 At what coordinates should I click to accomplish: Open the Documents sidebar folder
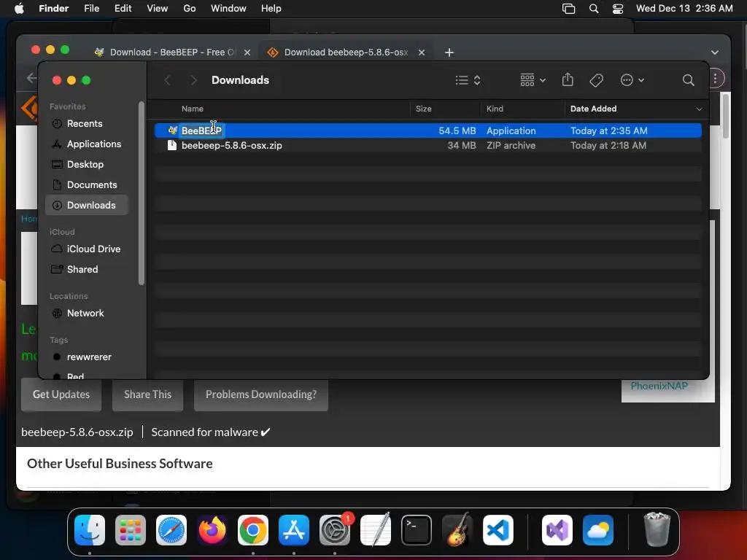pyautogui.click(x=91, y=184)
